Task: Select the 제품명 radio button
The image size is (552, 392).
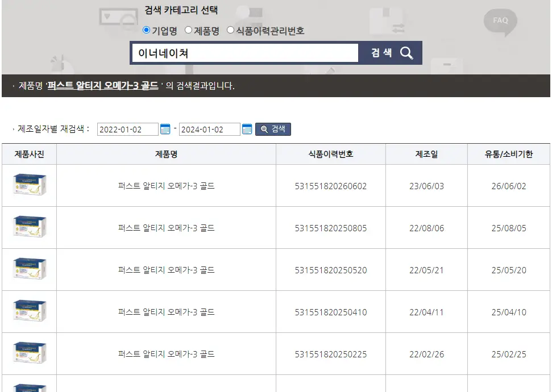Action: [188, 31]
